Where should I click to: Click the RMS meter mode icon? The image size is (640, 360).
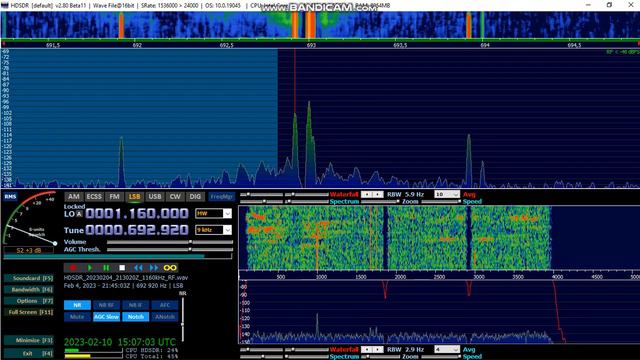10,197
